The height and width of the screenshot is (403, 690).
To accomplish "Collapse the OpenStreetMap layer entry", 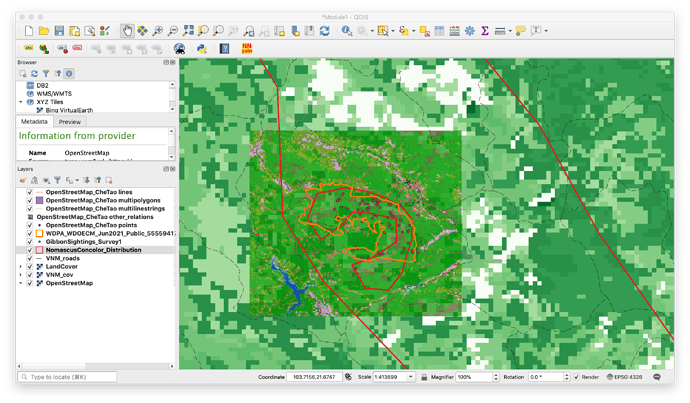I will pos(21,283).
